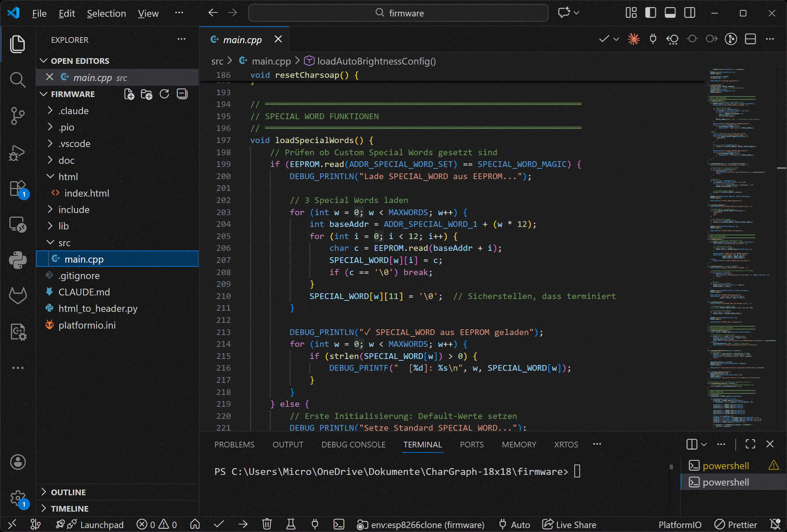Viewport: 787px width, 532px height.
Task: Open Launchpad from the status bar
Action: [102, 525]
